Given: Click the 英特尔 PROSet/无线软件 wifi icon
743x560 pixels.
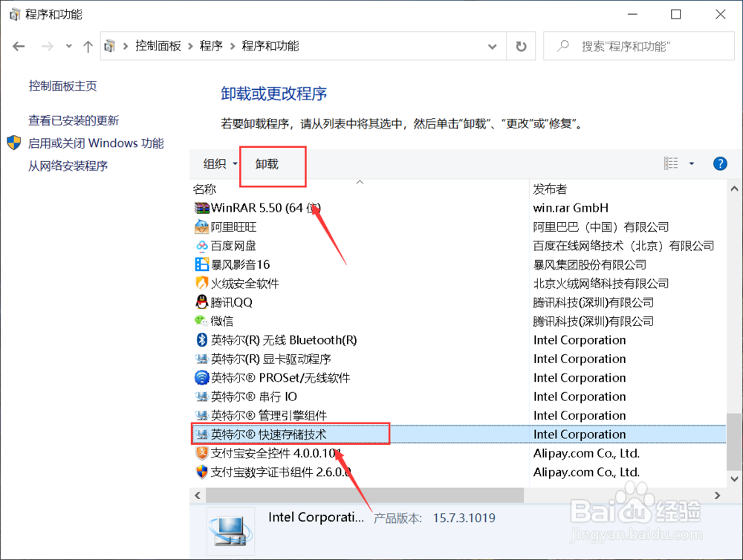Looking at the screenshot, I should [x=202, y=377].
